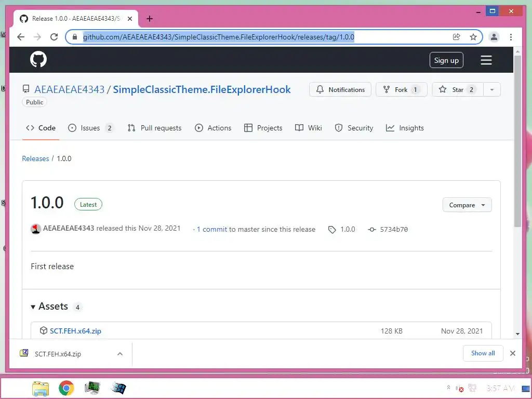The height and width of the screenshot is (399, 532).
Task: Go to Releases breadcrumb link
Action: tap(35, 158)
